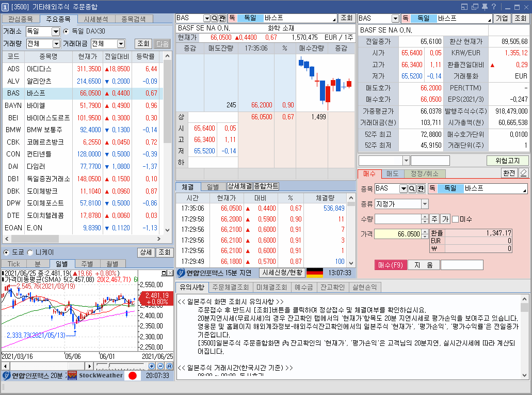Switch to 시세분석 tab
This screenshot has width=532, height=395.
coord(96,19)
